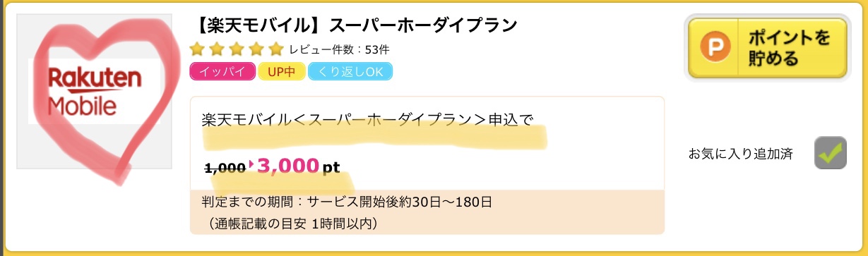The image size is (868, 256).
Task: Click the fifth review star
Action: pyautogui.click(x=275, y=49)
